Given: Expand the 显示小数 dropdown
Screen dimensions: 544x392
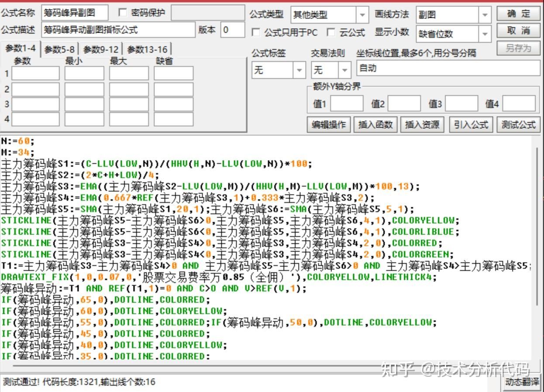Looking at the screenshot, I should click(x=485, y=34).
